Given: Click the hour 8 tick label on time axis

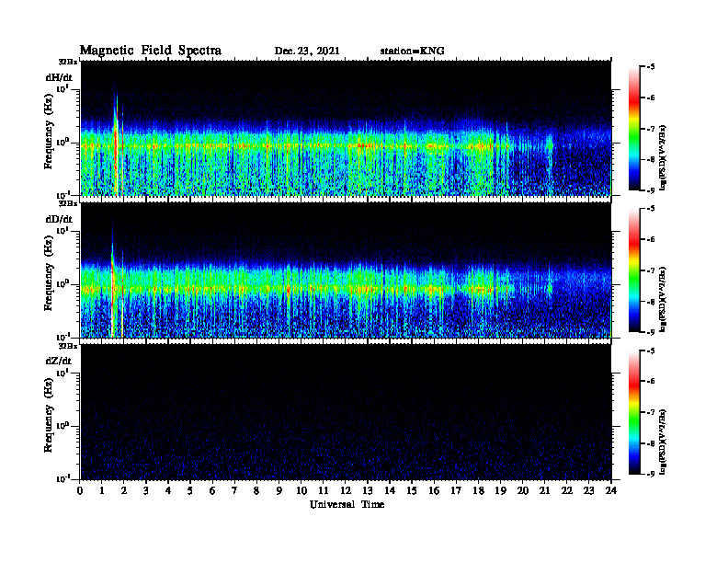Looking at the screenshot, I should tap(256, 490).
